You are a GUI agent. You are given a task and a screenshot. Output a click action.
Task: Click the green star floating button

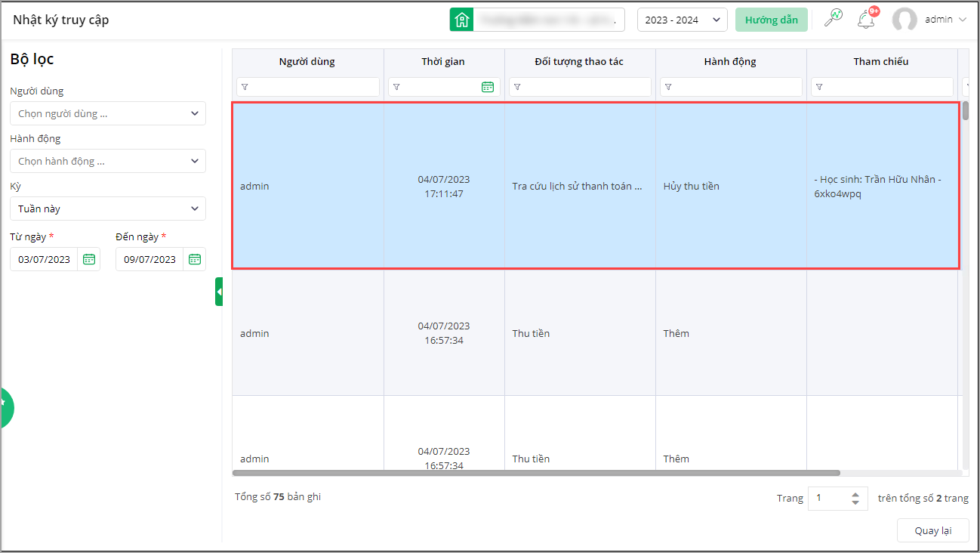click(6, 408)
